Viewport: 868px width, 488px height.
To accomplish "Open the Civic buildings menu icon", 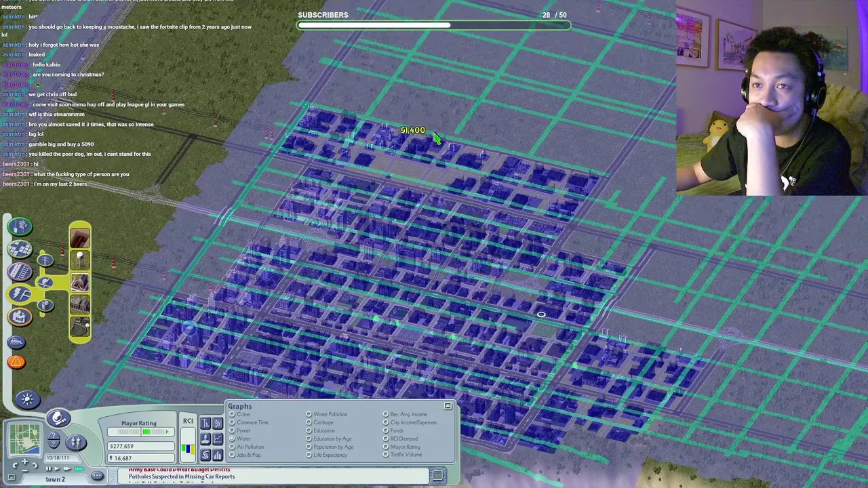I will point(20,316).
